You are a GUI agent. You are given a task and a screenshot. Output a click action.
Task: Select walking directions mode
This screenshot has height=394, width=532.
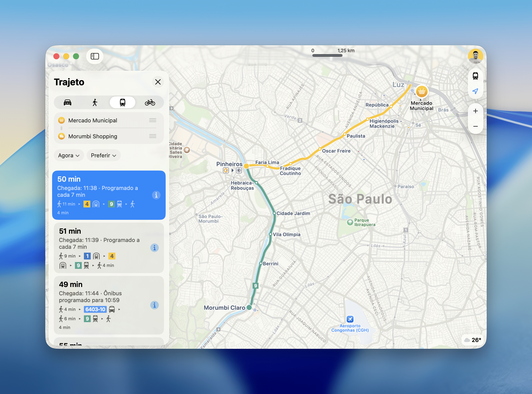95,103
